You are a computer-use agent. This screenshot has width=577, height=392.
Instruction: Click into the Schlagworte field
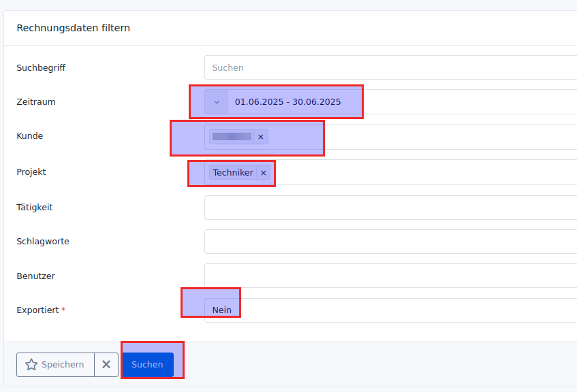(x=388, y=242)
